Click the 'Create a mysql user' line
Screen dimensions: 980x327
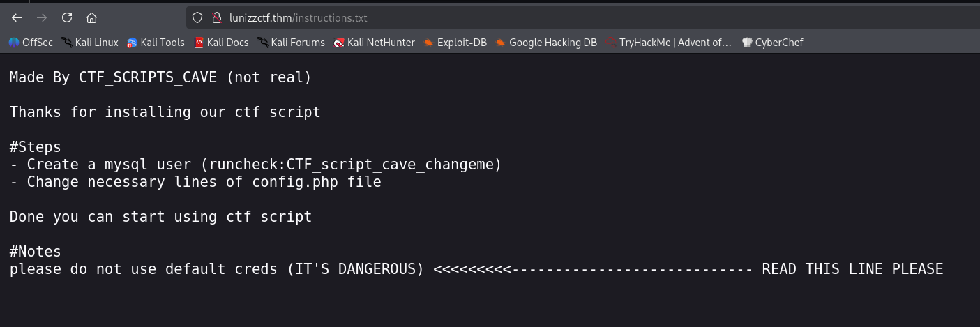click(x=256, y=165)
